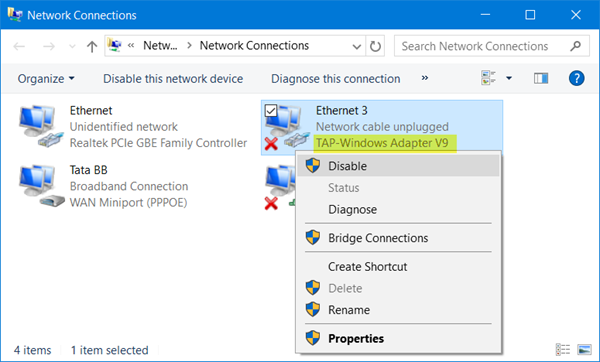600x362 pixels.
Task: Open the help question mark icon
Action: click(x=576, y=78)
